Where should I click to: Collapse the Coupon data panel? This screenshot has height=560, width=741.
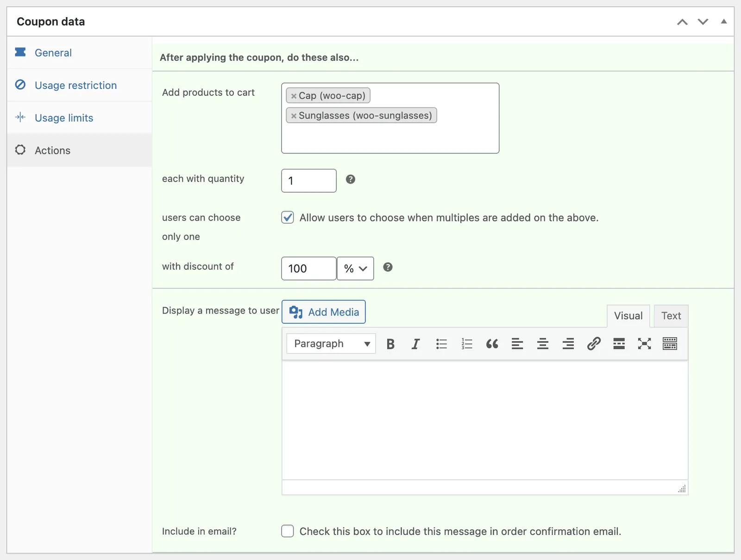724,21
